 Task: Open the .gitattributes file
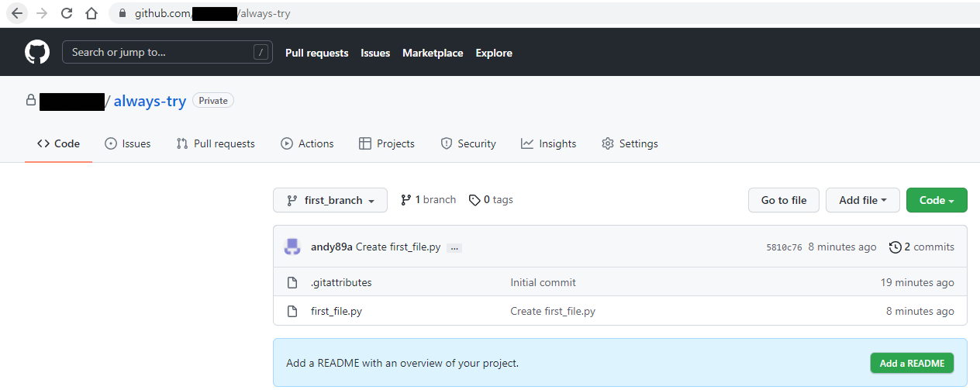pyautogui.click(x=341, y=282)
